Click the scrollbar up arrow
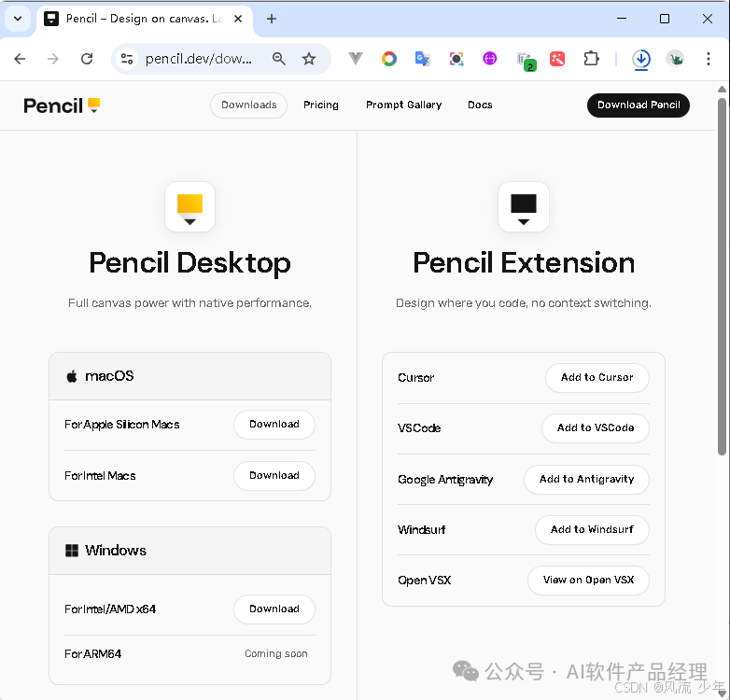 [722, 89]
